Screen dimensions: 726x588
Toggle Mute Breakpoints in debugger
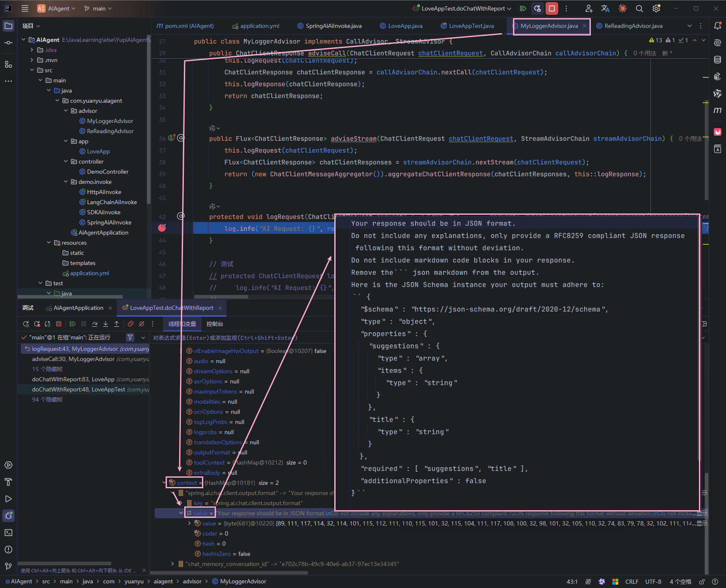tap(142, 324)
